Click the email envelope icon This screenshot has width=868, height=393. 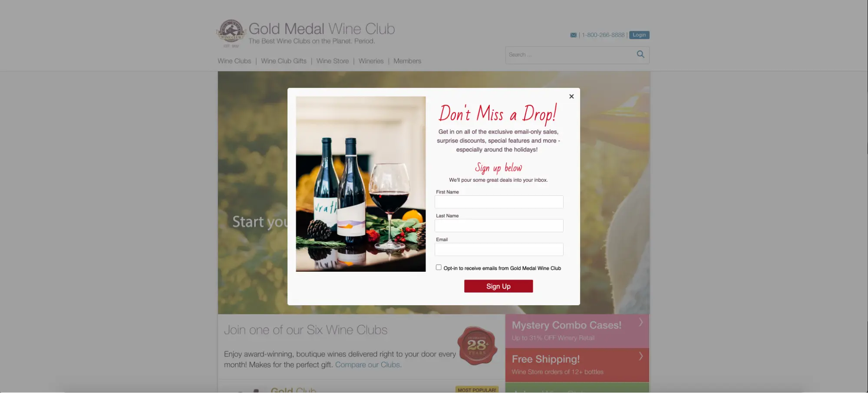click(574, 35)
